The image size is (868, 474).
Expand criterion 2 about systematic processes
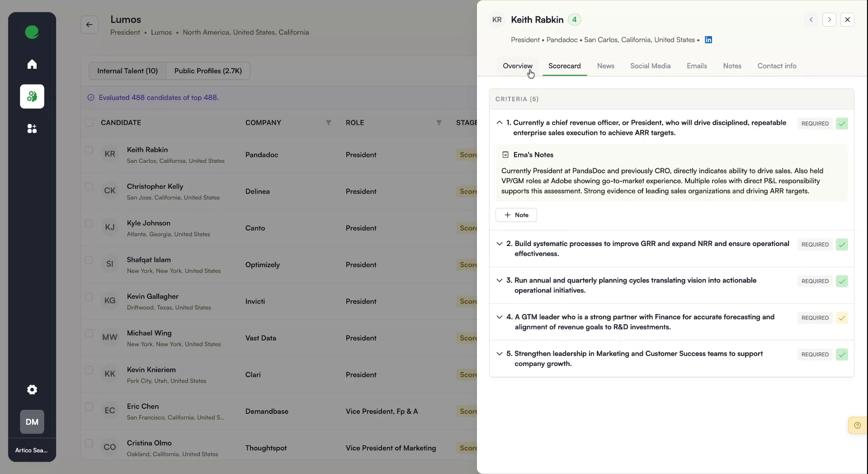pyautogui.click(x=500, y=244)
